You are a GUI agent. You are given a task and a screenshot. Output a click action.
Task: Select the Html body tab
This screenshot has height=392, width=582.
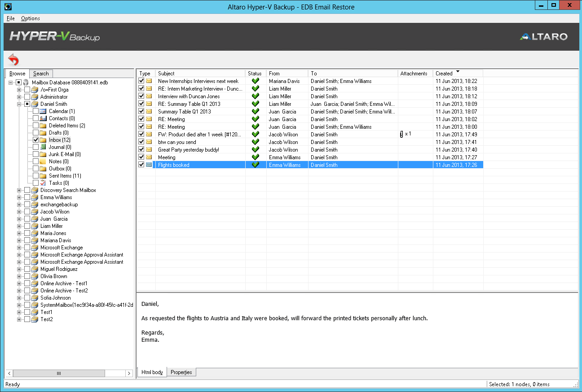pos(152,372)
